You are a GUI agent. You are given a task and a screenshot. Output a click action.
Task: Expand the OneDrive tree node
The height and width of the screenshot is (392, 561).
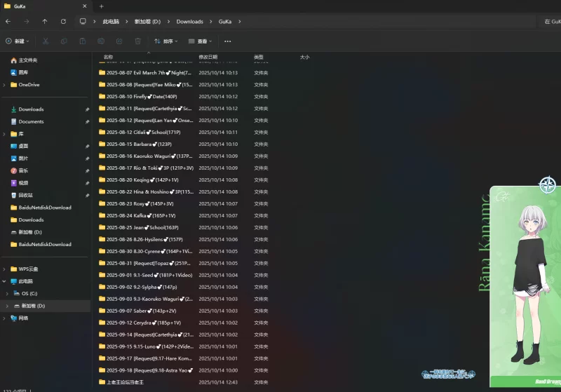point(4,85)
